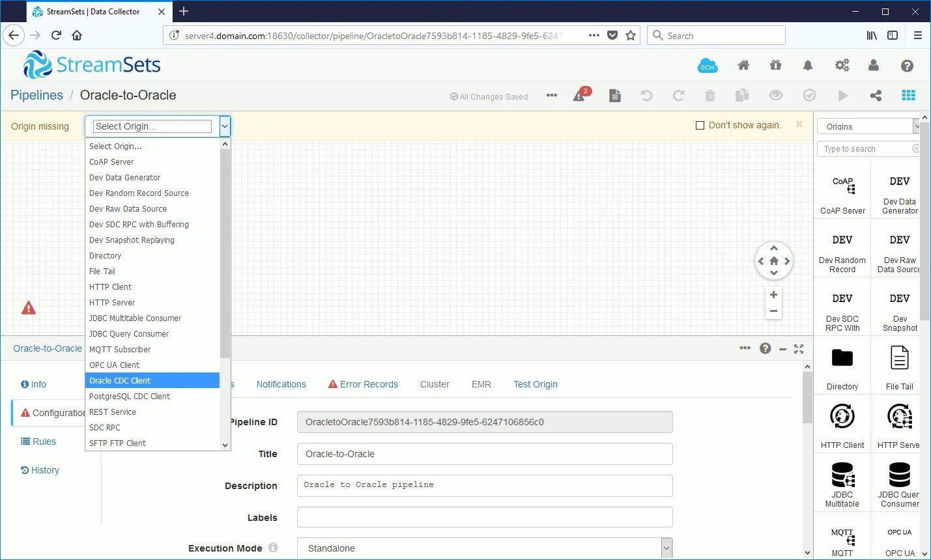The image size is (931, 560).
Task: Focus the stage library Type to search box
Action: [868, 149]
